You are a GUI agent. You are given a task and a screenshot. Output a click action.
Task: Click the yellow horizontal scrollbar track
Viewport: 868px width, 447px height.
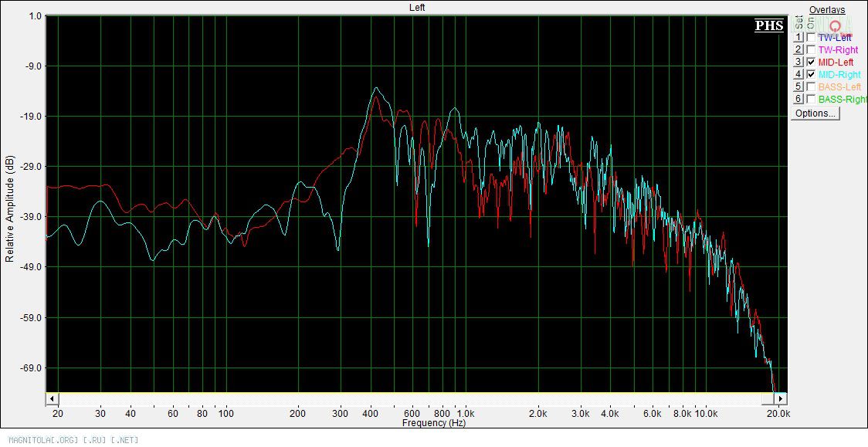coord(409,398)
